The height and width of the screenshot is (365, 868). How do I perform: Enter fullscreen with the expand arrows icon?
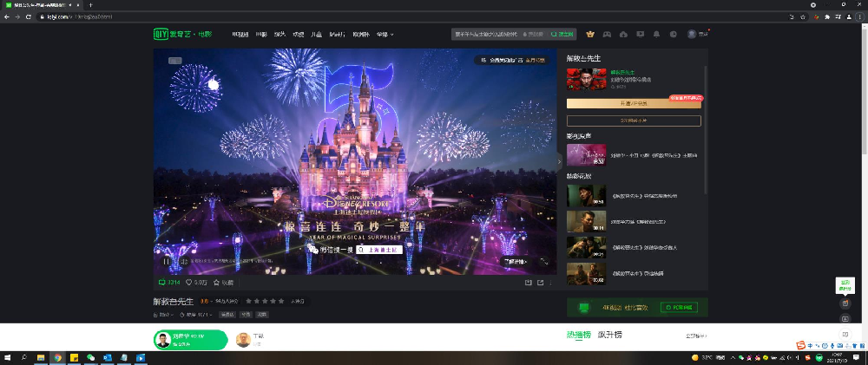(544, 262)
